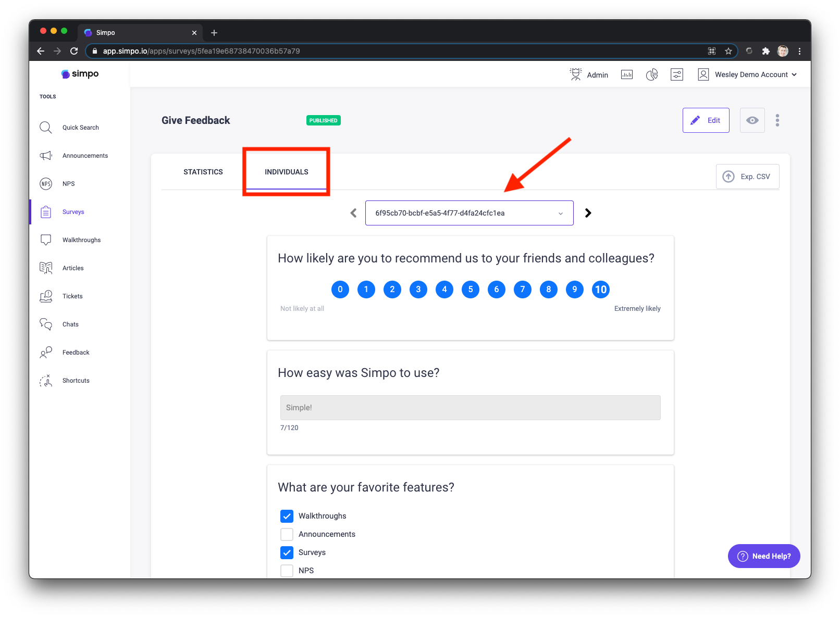Click the browser forward arrow

[57, 51]
